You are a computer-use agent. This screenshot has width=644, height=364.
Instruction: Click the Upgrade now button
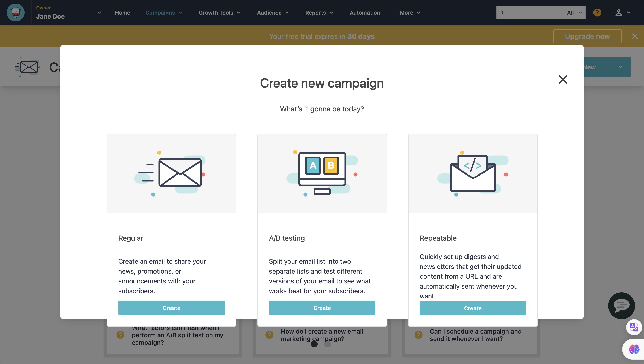pos(587,36)
